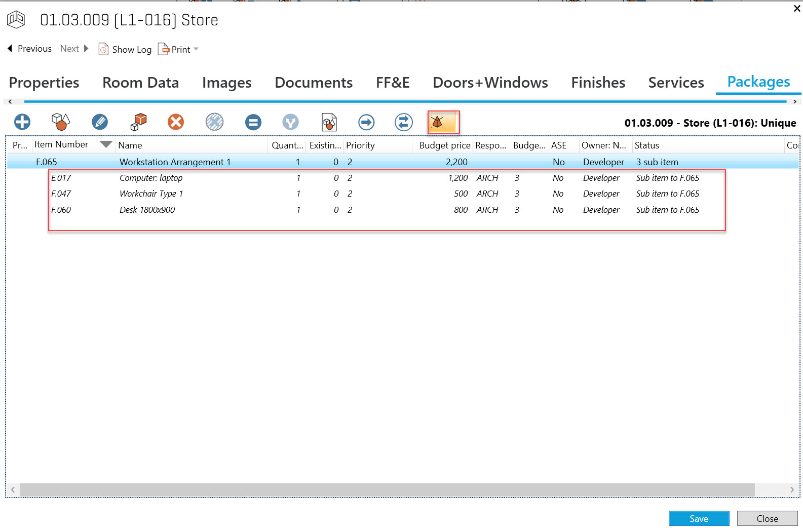Click the blue pencil edit icon
Image resolution: width=803 pixels, height=532 pixels.
(x=100, y=122)
